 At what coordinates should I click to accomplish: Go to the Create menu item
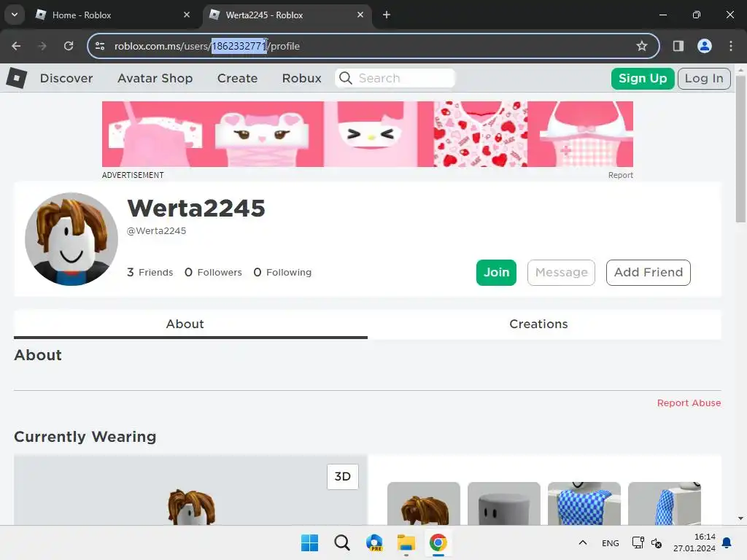(x=237, y=78)
